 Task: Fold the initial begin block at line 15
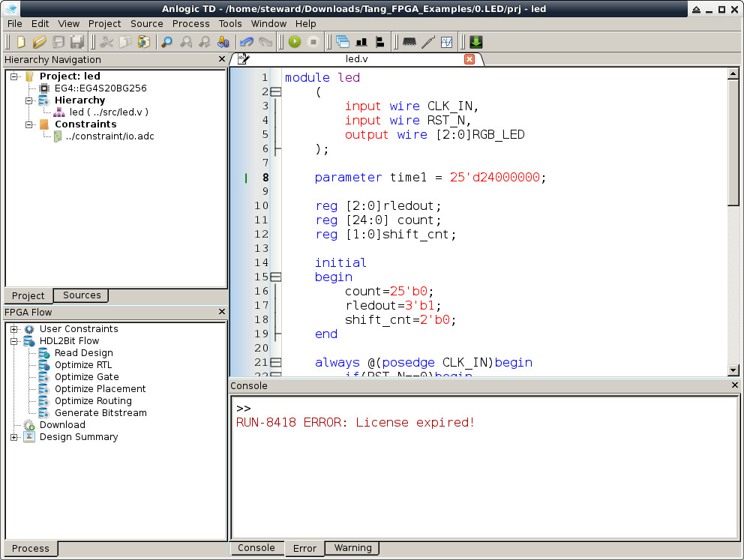[x=276, y=277]
